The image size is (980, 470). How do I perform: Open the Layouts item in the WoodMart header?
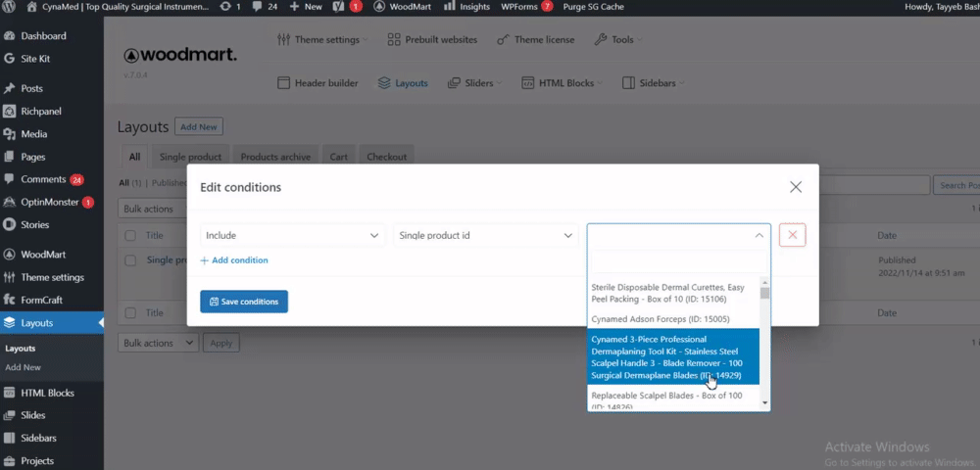pyautogui.click(x=403, y=83)
